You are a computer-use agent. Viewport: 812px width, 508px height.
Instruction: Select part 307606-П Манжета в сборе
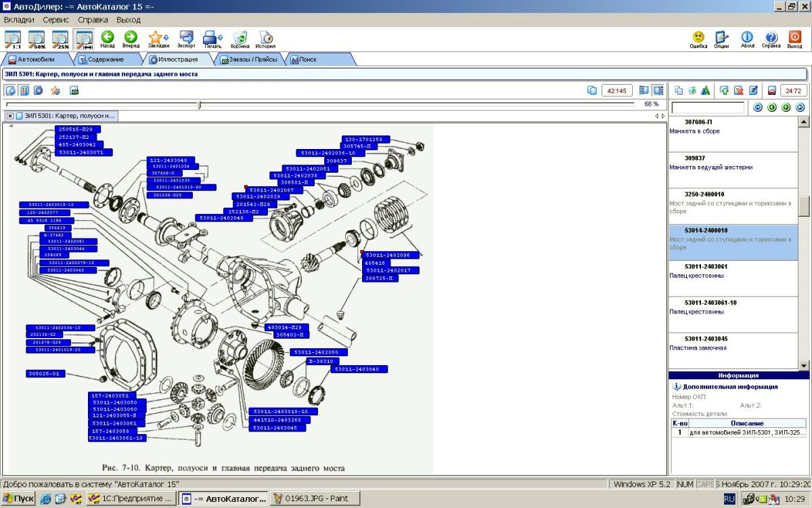point(734,134)
